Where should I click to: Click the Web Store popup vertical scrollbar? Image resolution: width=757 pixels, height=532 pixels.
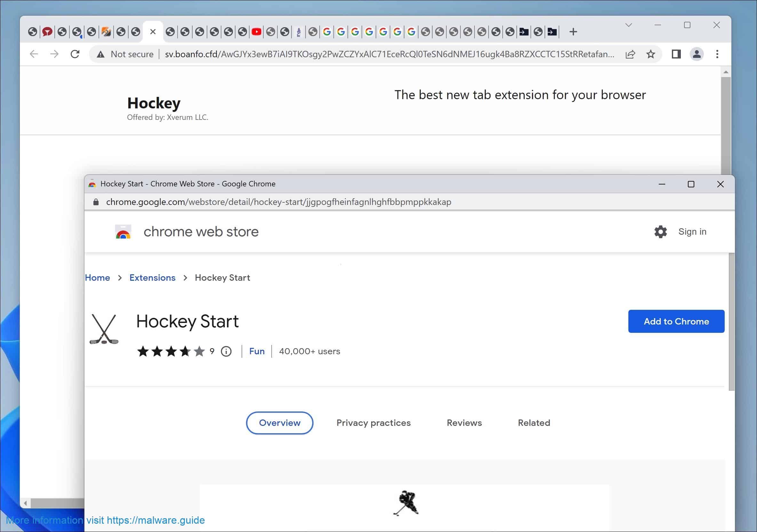pyautogui.click(x=732, y=322)
